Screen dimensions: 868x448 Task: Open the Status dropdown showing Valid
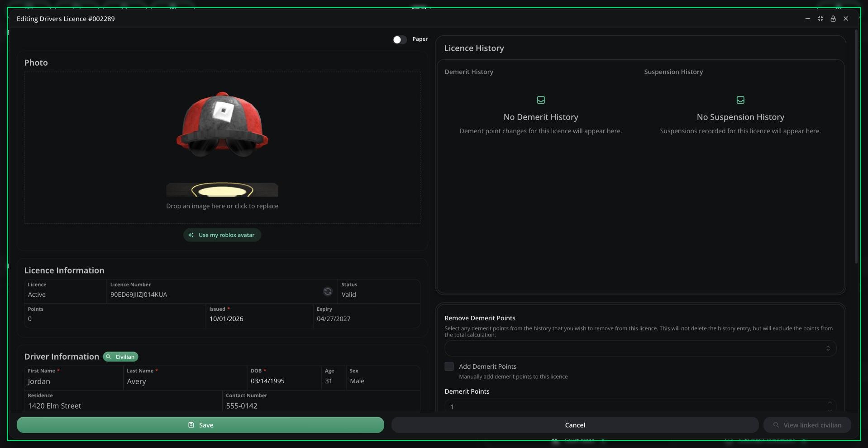pyautogui.click(x=379, y=291)
